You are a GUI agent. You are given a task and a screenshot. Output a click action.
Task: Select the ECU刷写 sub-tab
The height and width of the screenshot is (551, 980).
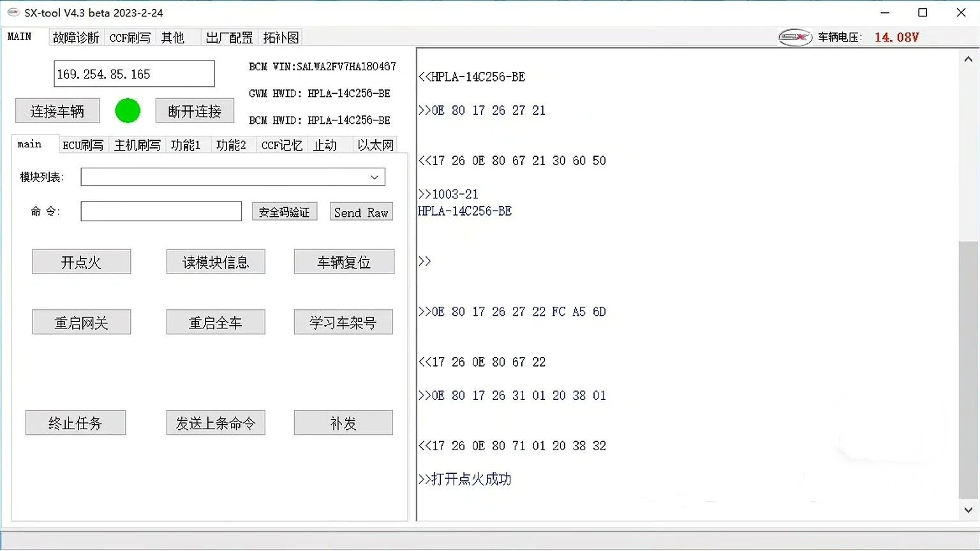pos(83,145)
